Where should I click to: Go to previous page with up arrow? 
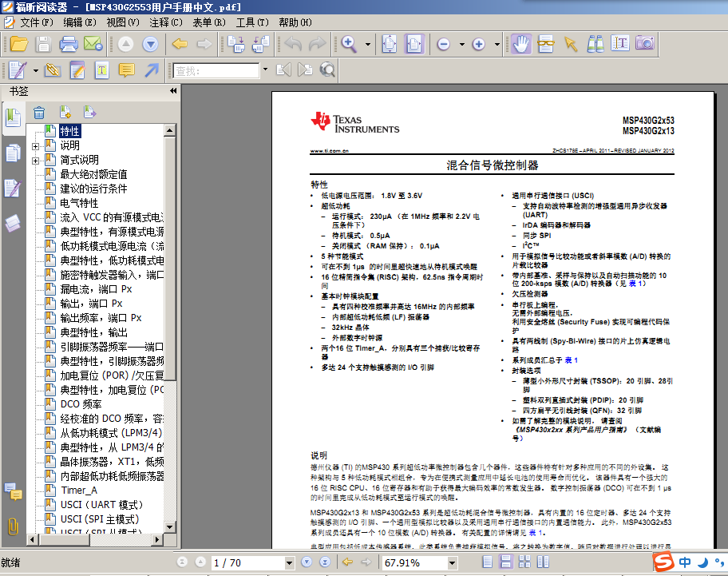(125, 44)
